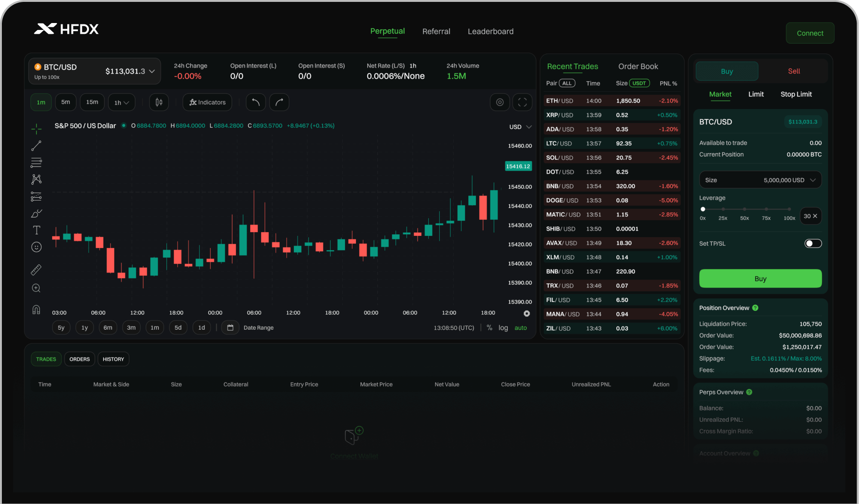Screen dimensions: 859x504
Task: Select the brush drawing tool
Action: click(x=36, y=213)
